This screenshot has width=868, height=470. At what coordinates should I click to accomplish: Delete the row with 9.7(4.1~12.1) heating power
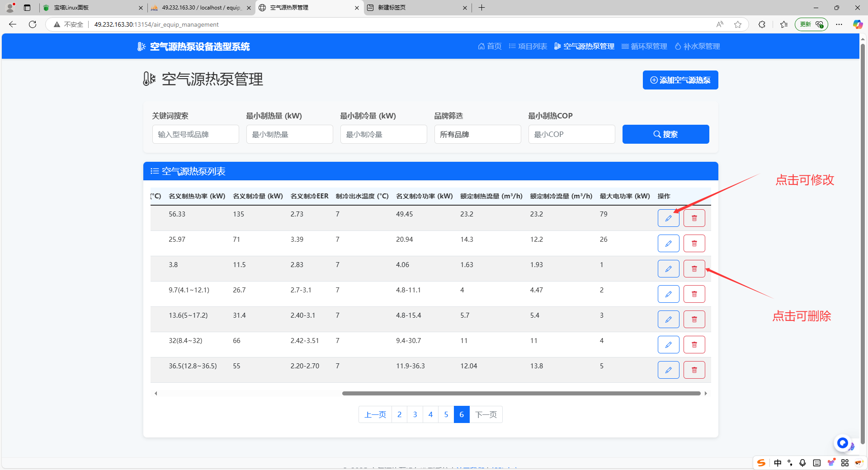[x=694, y=294]
